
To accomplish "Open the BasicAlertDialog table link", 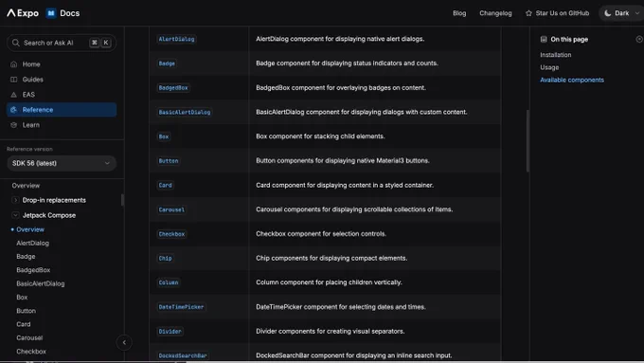I will click(185, 112).
